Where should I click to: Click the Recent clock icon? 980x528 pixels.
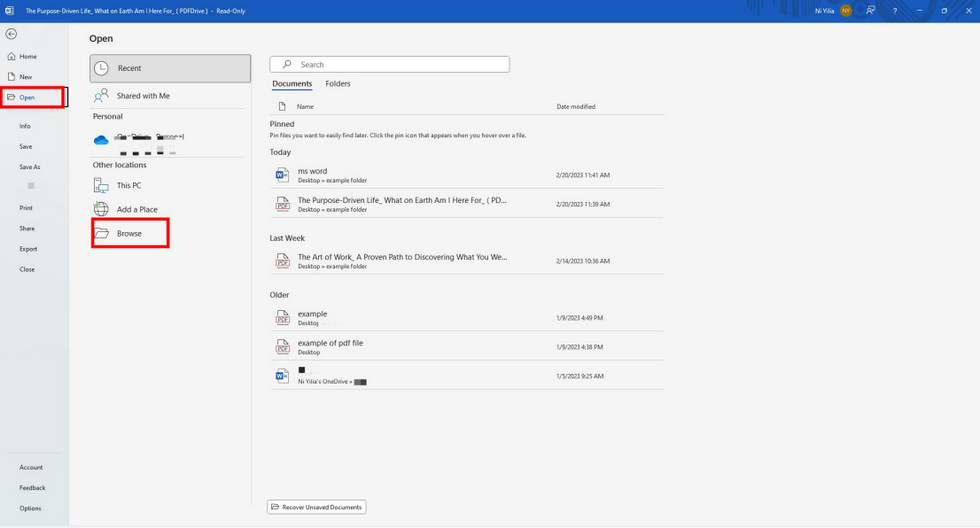point(101,68)
